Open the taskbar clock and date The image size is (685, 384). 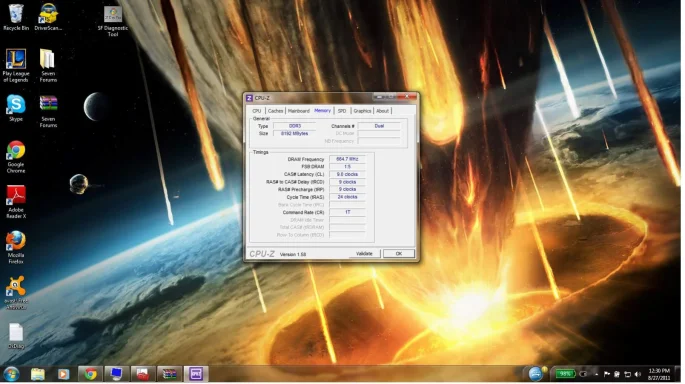(659, 374)
